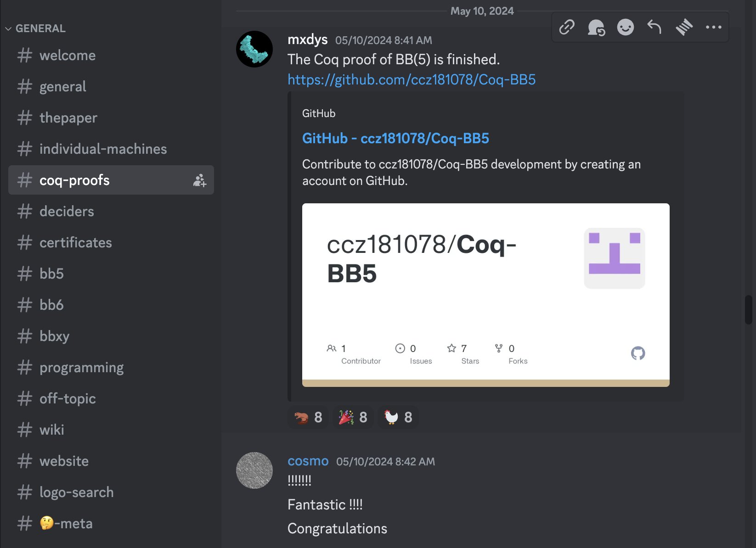Open the thinking-emoji meta channel

111,524
